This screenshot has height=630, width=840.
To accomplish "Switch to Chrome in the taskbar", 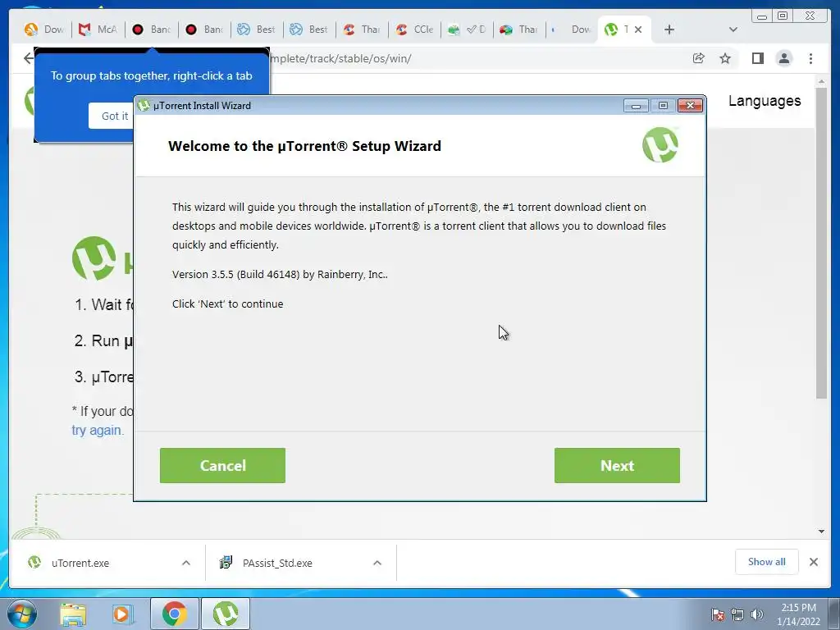I will [x=174, y=614].
